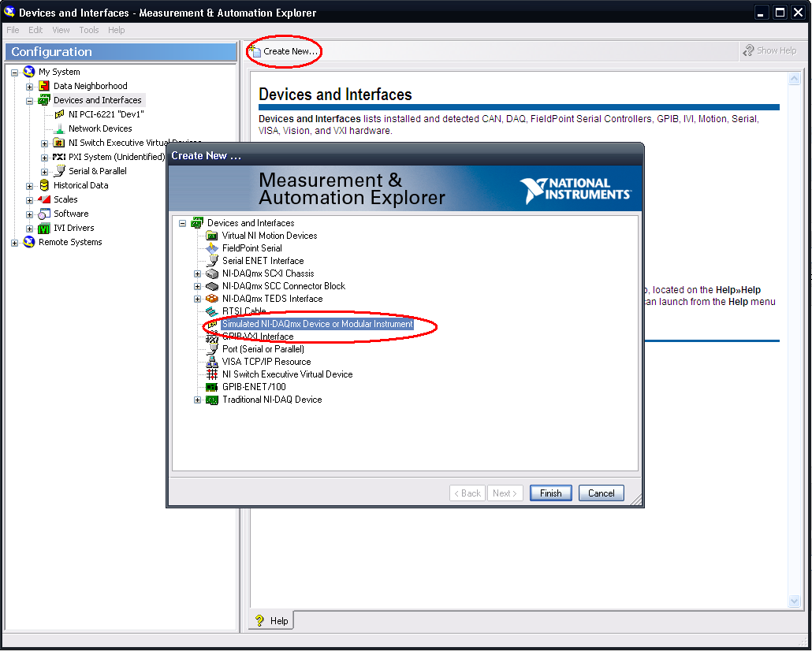
Task: Expand Traditional NI-DAQ Device in dialog
Action: (x=197, y=400)
